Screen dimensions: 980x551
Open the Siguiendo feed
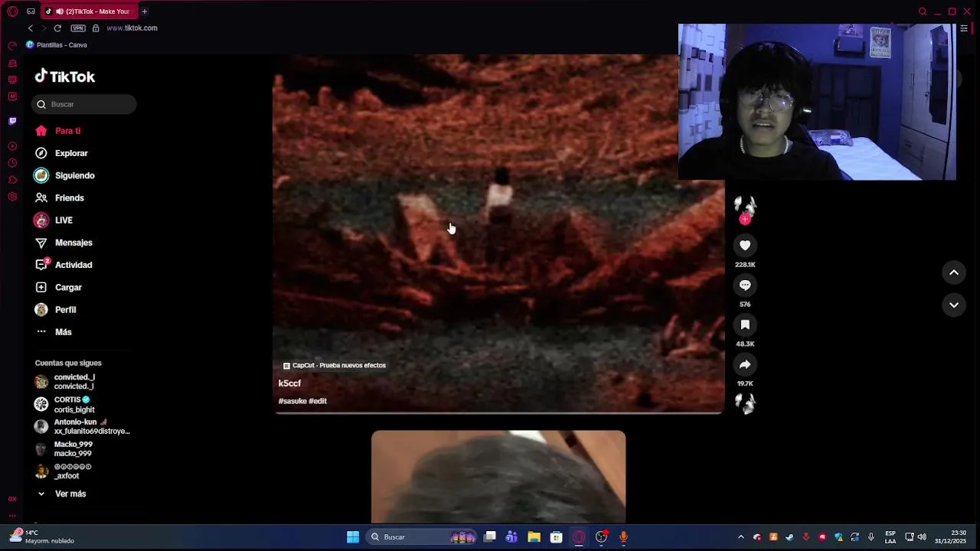64,175
